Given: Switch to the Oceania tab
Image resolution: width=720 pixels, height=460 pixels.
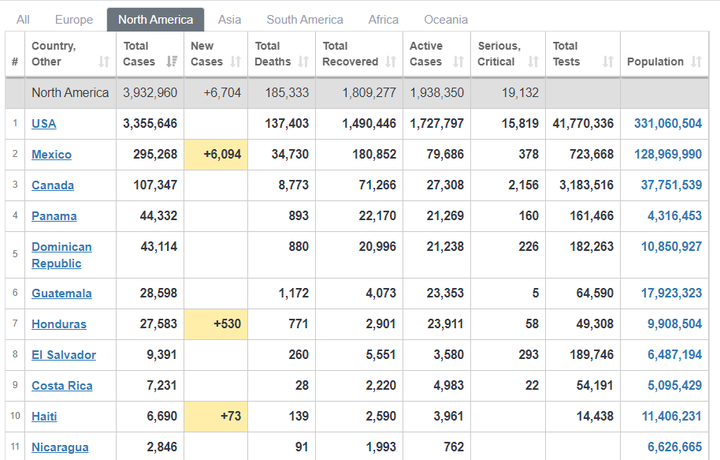Looking at the screenshot, I should pos(445,20).
